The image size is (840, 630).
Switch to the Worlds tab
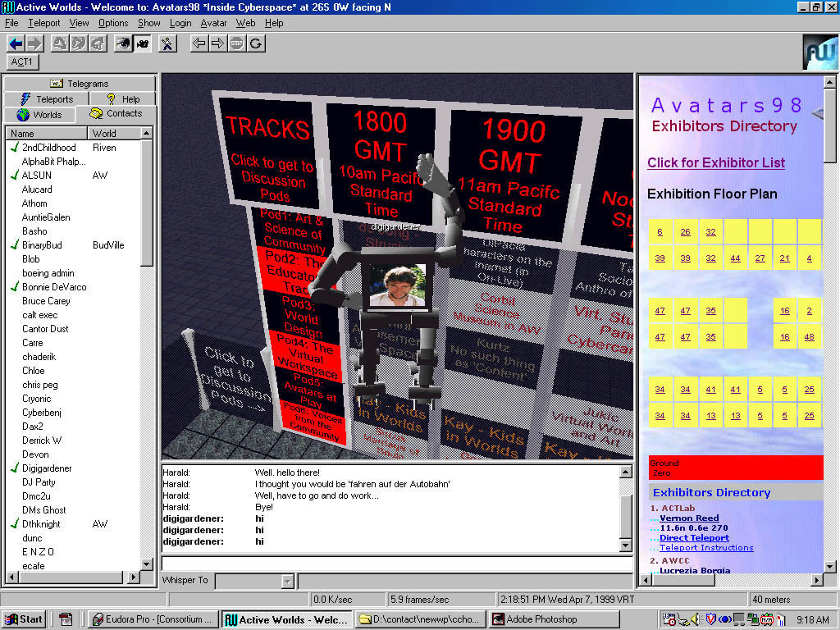click(x=39, y=115)
